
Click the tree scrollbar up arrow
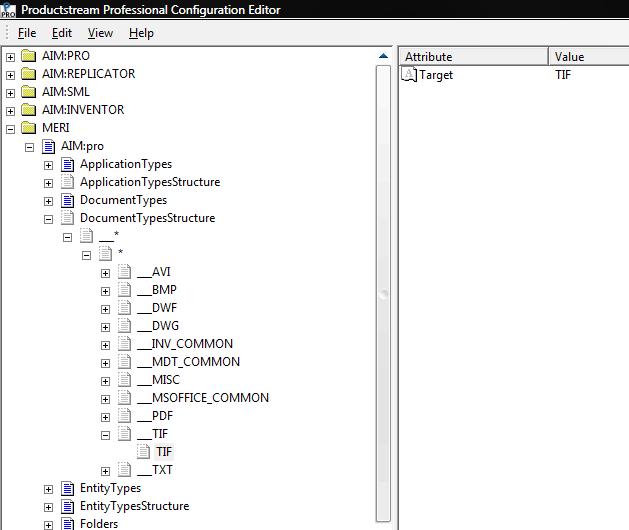[383, 56]
